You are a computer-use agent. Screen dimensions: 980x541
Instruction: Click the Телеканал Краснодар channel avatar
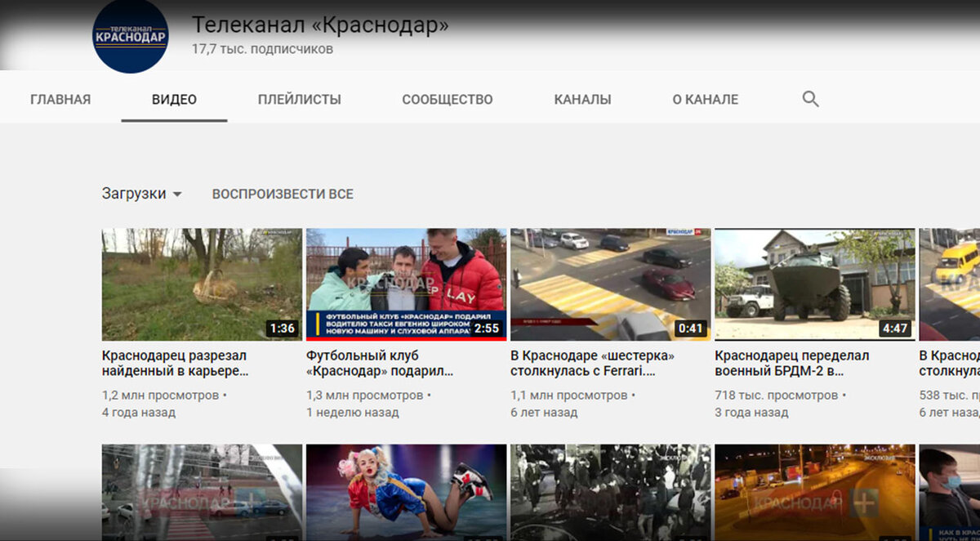point(131,36)
